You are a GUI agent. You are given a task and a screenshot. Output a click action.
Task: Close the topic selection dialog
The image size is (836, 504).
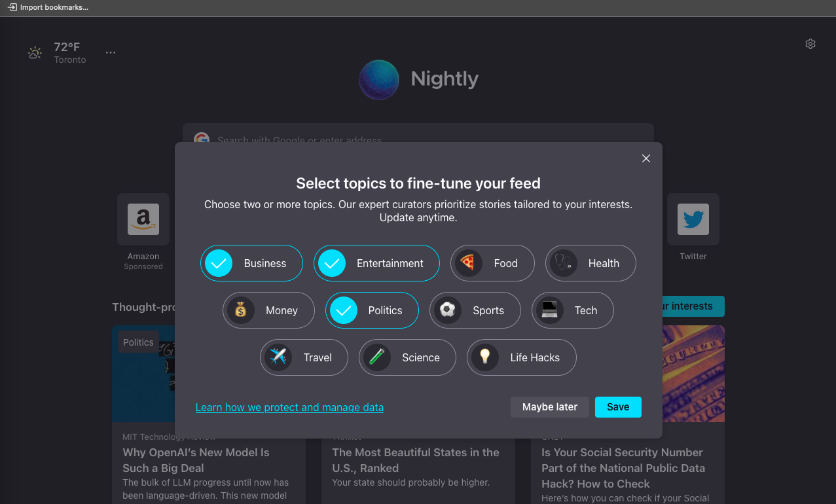click(646, 158)
